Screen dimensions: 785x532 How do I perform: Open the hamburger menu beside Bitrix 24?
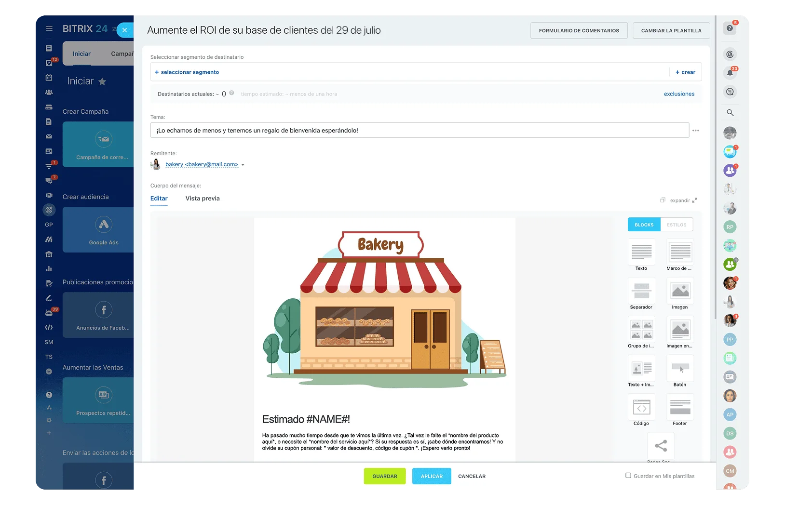(49, 29)
